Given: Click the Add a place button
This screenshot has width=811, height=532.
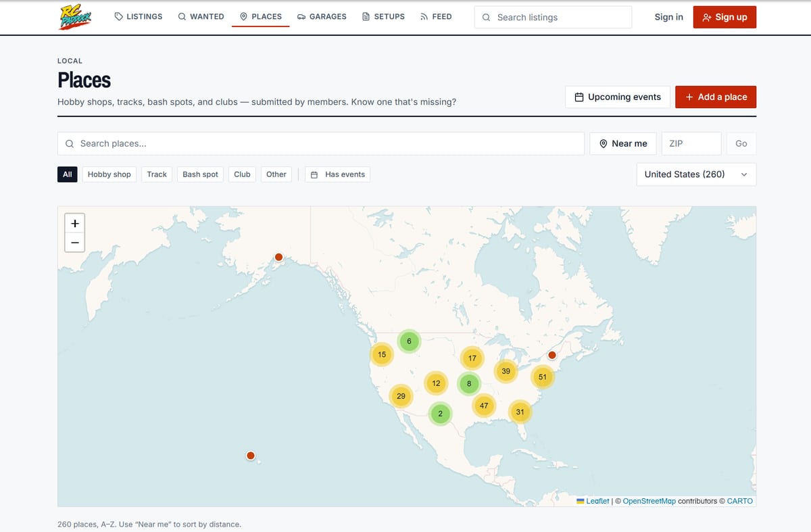Looking at the screenshot, I should tap(716, 97).
